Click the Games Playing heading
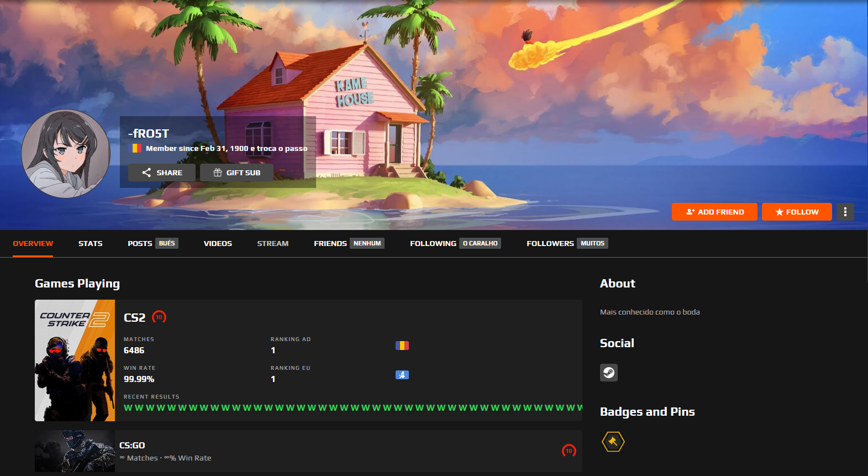The width and height of the screenshot is (868, 476). [x=77, y=284]
